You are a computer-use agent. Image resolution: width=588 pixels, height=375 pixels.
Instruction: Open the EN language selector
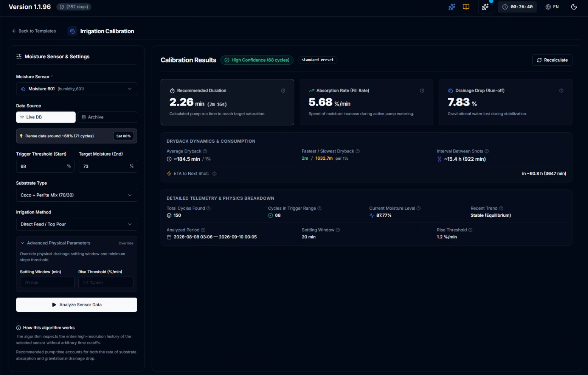pyautogui.click(x=552, y=7)
